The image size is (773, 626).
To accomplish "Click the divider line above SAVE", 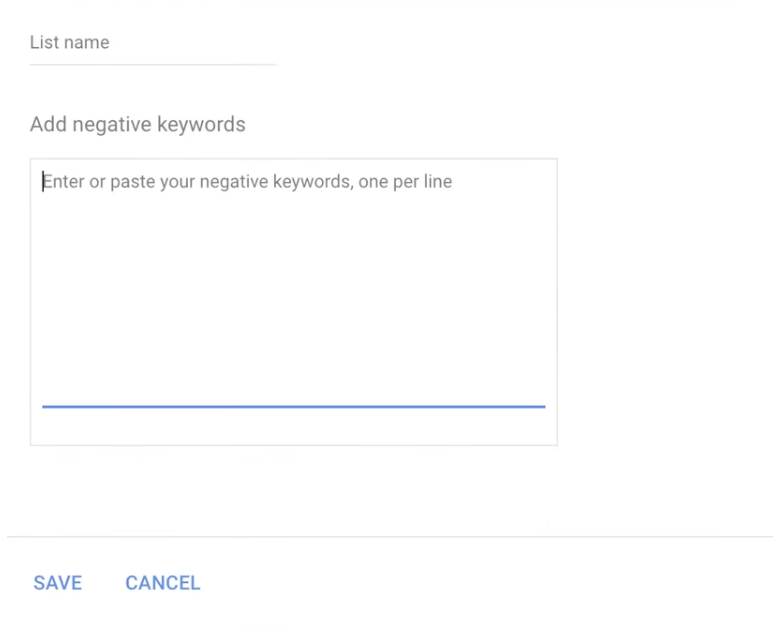I will (x=390, y=536).
